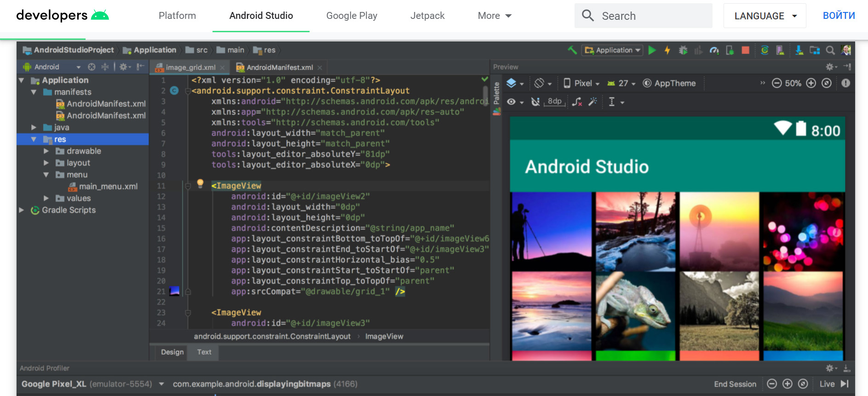This screenshot has width=868, height=396.
Task: Click the ВОЙТИ sign-in link
Action: click(x=839, y=16)
